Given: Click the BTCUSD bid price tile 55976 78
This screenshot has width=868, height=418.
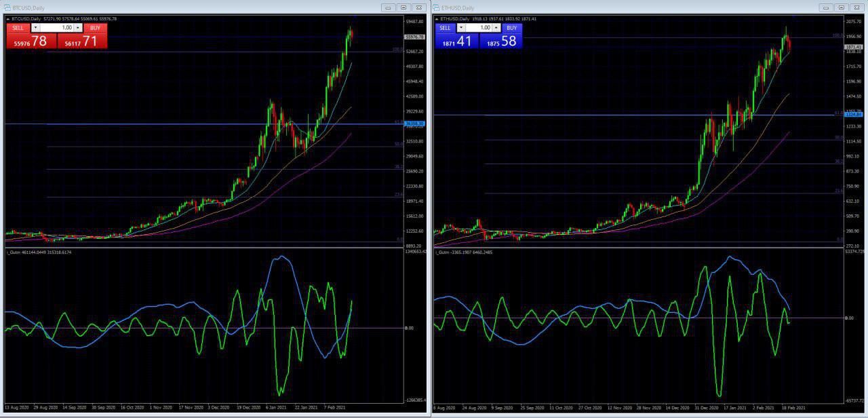Looking at the screenshot, I should (32, 41).
